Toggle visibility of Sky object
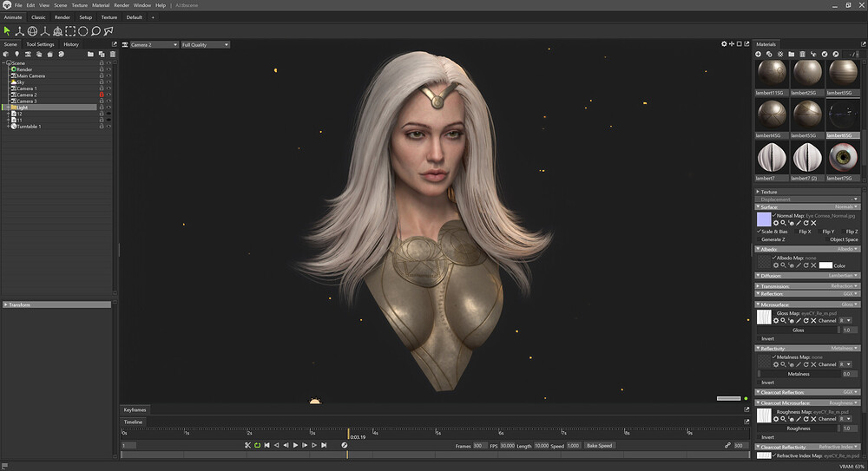Image resolution: width=868 pixels, height=471 pixels. coord(108,82)
